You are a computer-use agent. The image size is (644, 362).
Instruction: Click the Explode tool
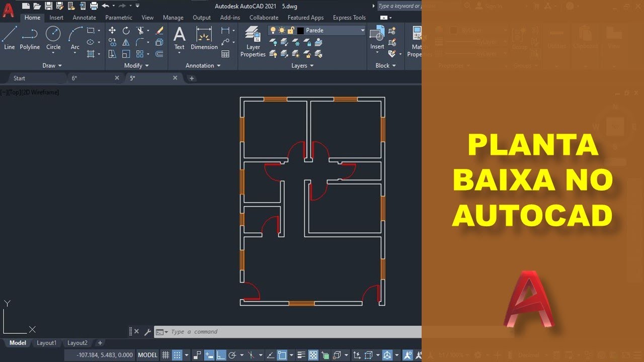click(x=159, y=42)
